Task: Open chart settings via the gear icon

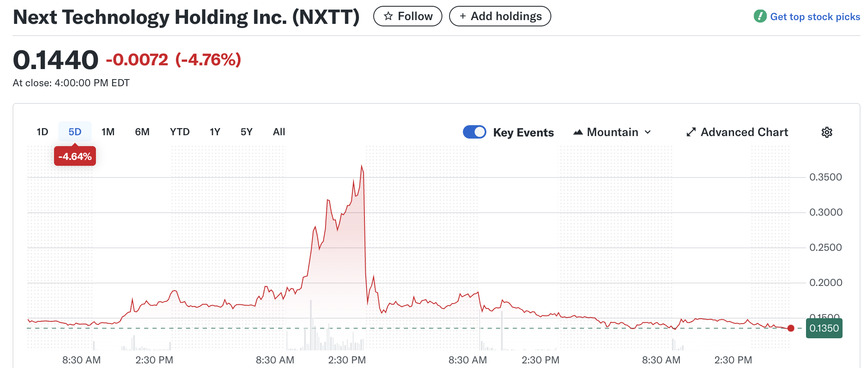Action: click(x=827, y=132)
